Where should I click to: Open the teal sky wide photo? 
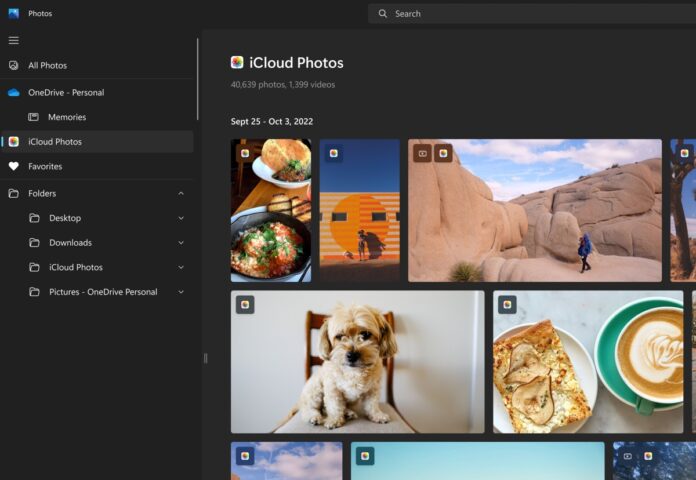[478, 461]
